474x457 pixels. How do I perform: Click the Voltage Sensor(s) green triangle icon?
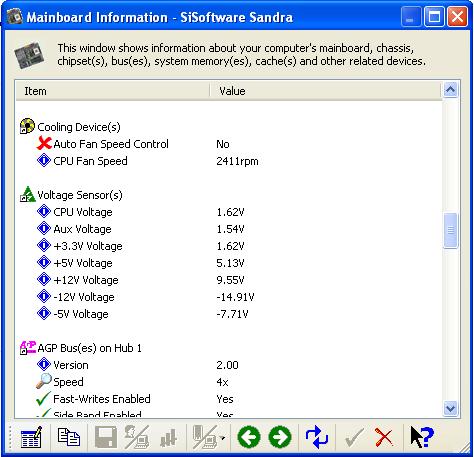click(x=27, y=194)
